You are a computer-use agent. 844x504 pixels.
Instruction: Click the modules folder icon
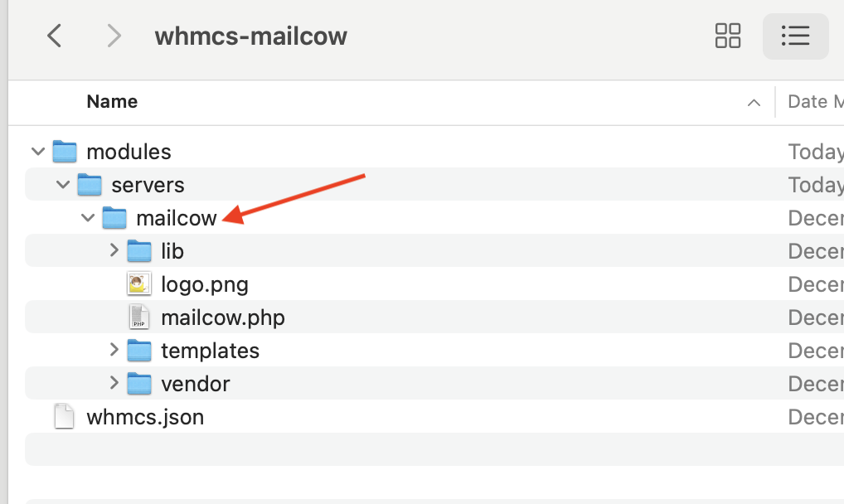65,152
